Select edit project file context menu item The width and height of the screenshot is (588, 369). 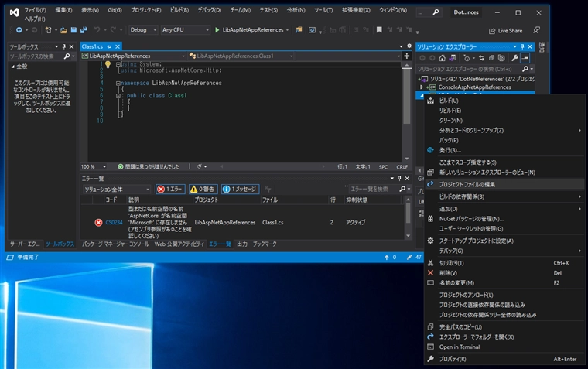click(x=504, y=184)
